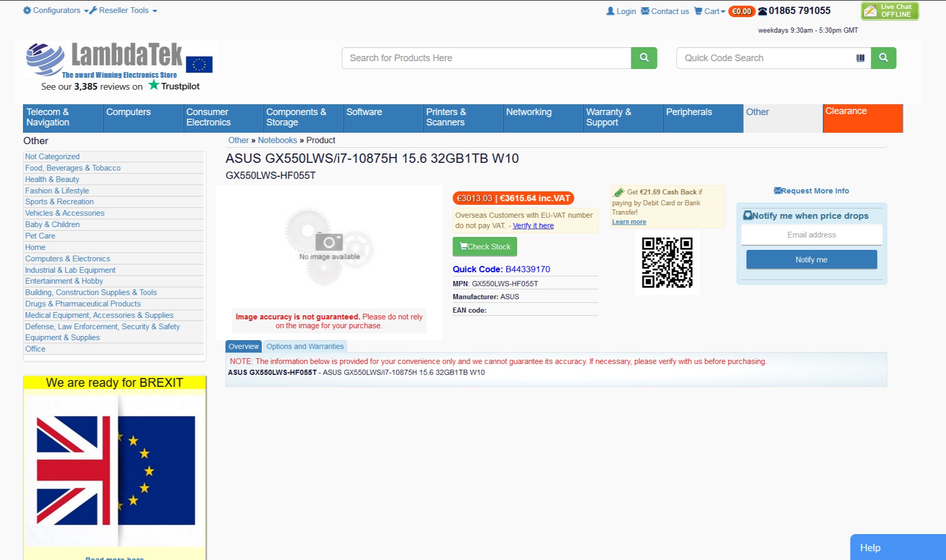
Task: Click the Email address input field
Action: 812,235
